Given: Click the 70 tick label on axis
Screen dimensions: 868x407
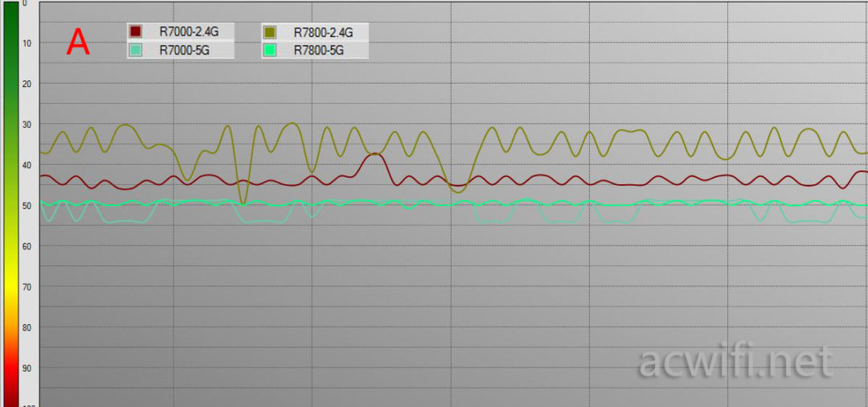Looking at the screenshot, I should [x=28, y=287].
